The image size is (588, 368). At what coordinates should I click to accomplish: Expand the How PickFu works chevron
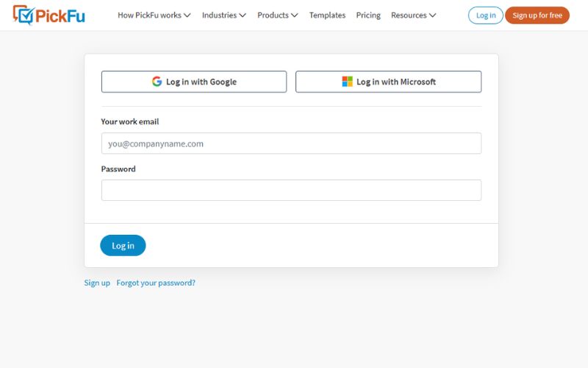[187, 15]
